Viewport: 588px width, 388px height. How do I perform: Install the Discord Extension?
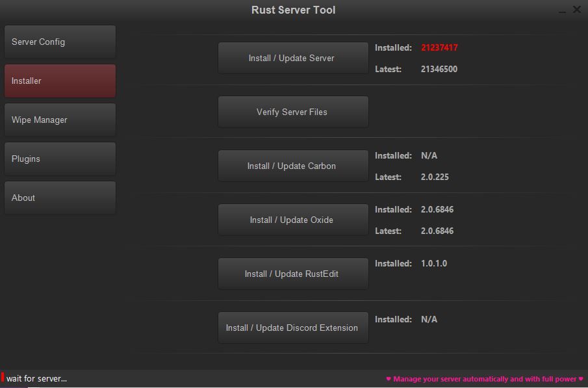(x=292, y=328)
